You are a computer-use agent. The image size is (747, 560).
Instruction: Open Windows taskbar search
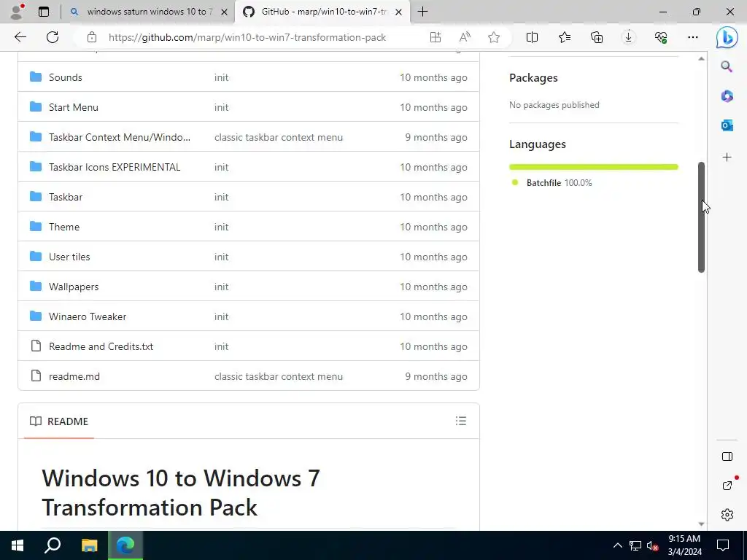click(53, 545)
